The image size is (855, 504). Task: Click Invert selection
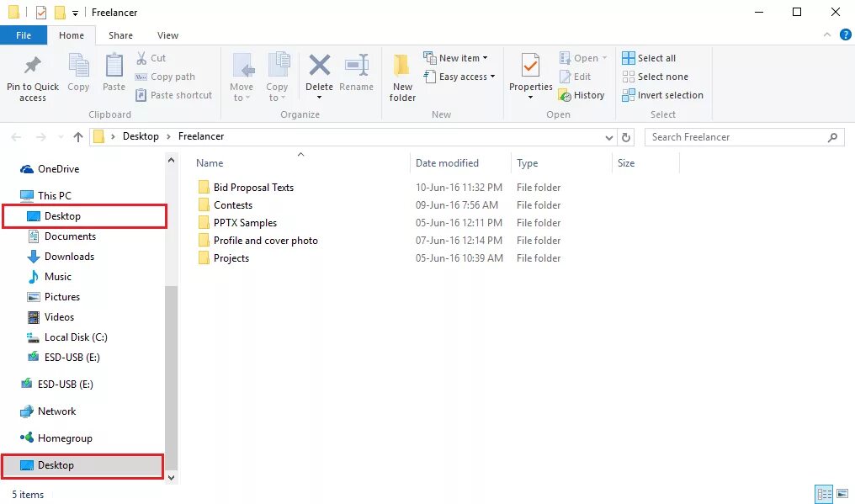click(x=662, y=95)
